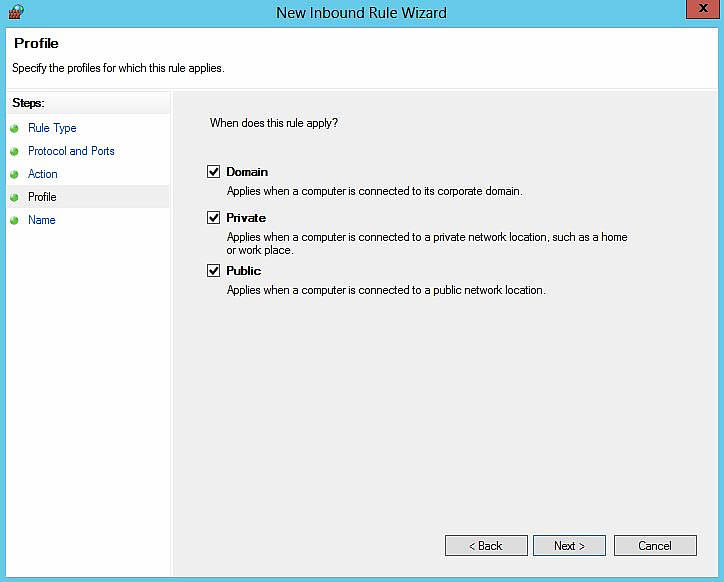Click the Private network description text

tap(426, 243)
